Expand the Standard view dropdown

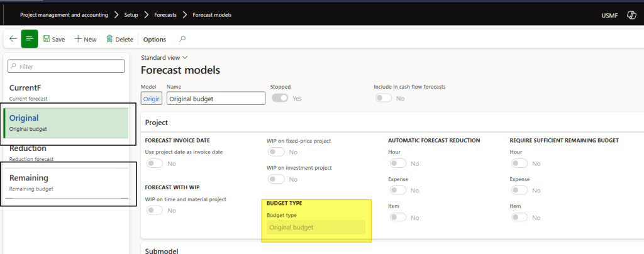(164, 57)
